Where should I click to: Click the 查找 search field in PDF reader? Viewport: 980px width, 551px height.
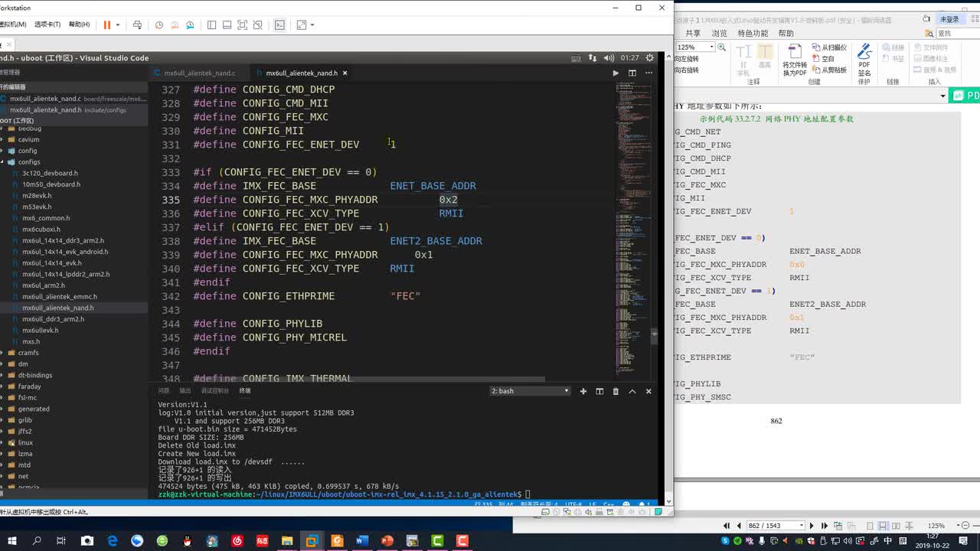tap(958, 33)
